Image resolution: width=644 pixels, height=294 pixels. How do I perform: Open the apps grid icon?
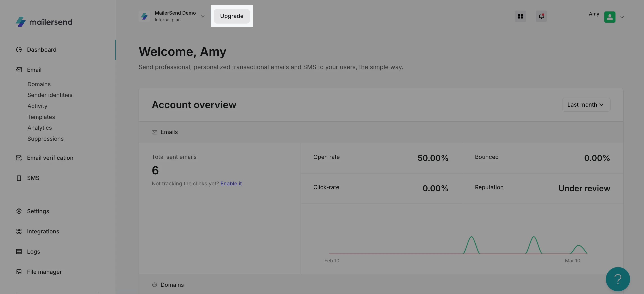tap(520, 16)
